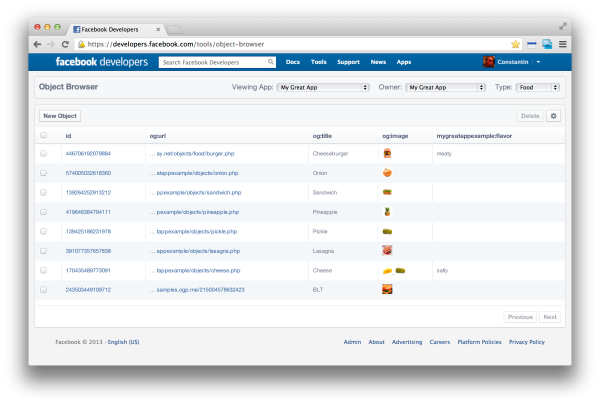This screenshot has width=600, height=401.
Task: Open the Docs menu
Action: click(x=293, y=62)
